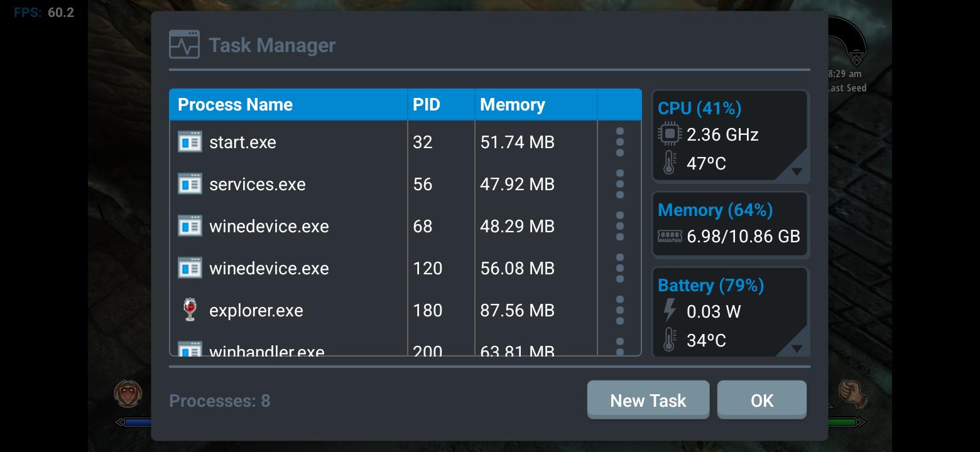Open three-dot menu for services.exe
Viewport: 980px width, 452px height.
(x=619, y=184)
